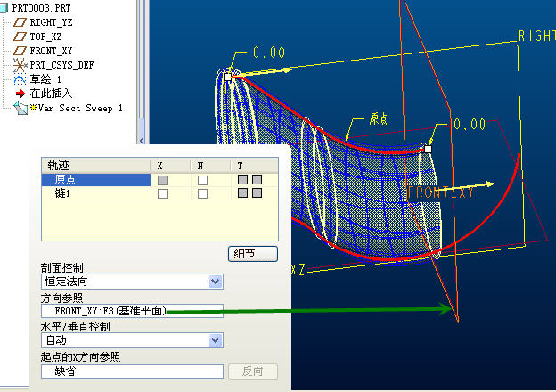Toggle X checkbox for 链1 trajectory
This screenshot has width=556, height=392.
(162, 194)
